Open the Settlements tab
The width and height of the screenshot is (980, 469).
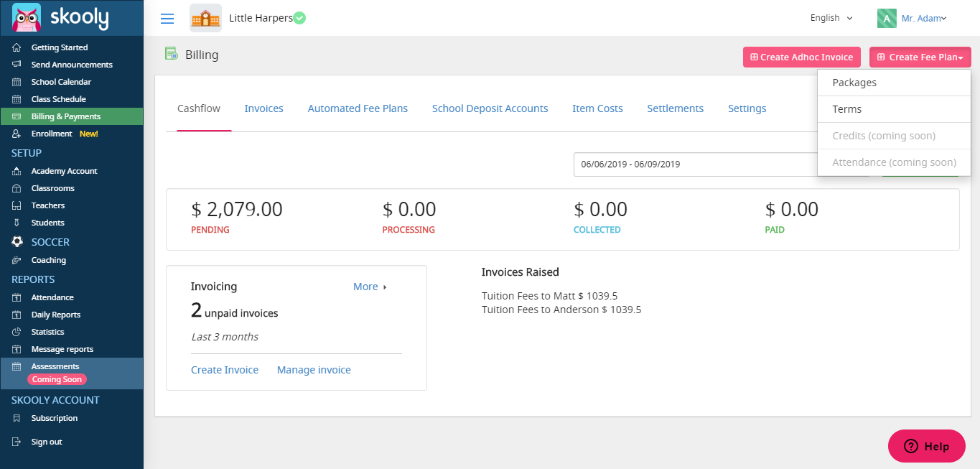click(x=675, y=108)
